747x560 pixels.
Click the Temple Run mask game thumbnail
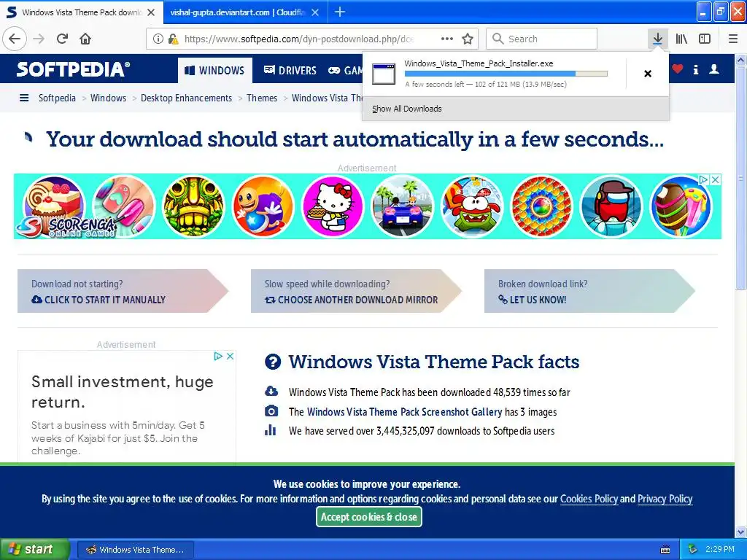(193, 206)
